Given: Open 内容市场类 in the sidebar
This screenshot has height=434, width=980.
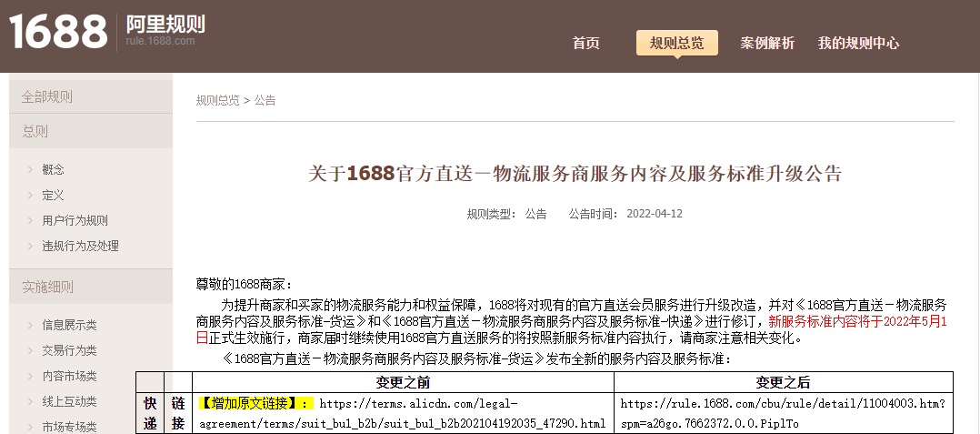Looking at the screenshot, I should 69,377.
